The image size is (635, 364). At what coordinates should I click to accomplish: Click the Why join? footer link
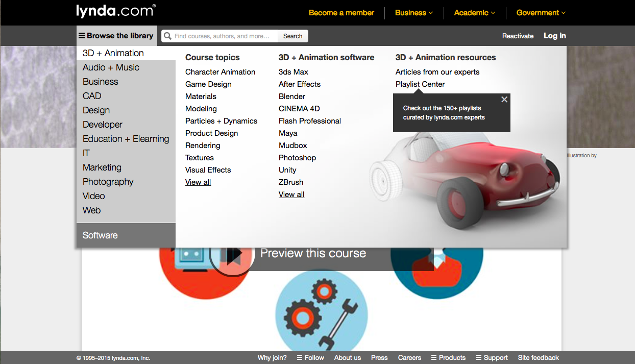click(x=272, y=358)
